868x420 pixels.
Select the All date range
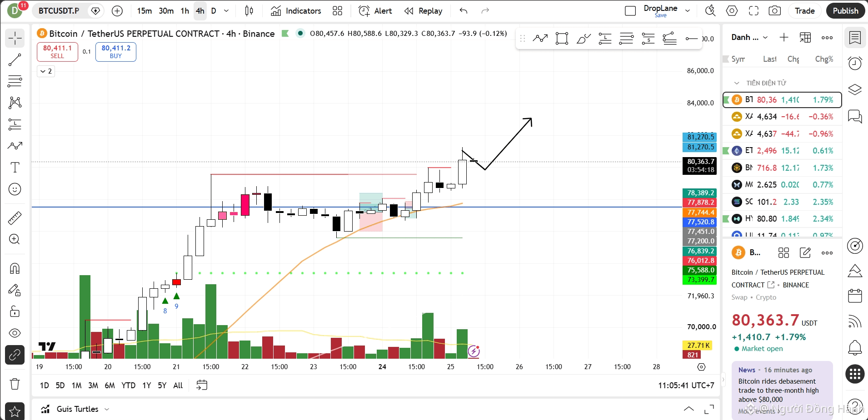pos(178,385)
